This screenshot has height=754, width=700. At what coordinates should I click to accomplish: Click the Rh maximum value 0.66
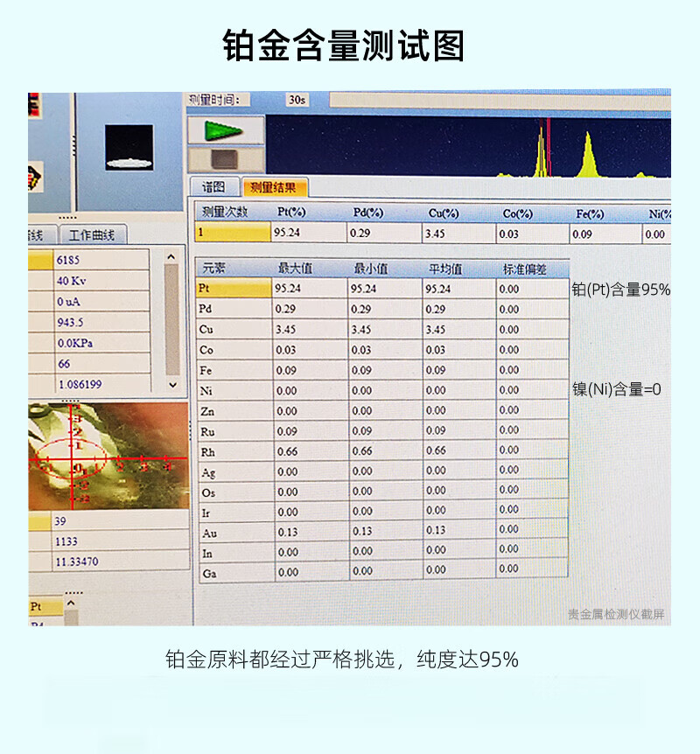pos(287,451)
